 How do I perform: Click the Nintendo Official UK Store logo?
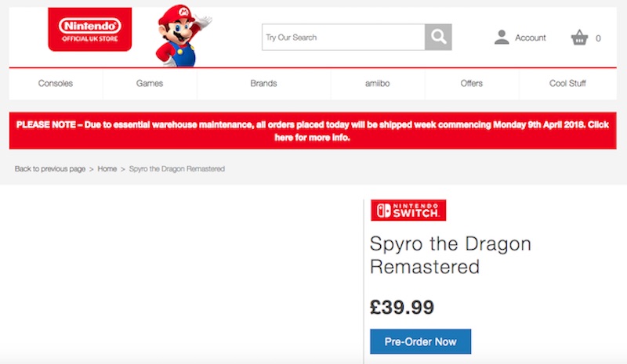pos(90,30)
